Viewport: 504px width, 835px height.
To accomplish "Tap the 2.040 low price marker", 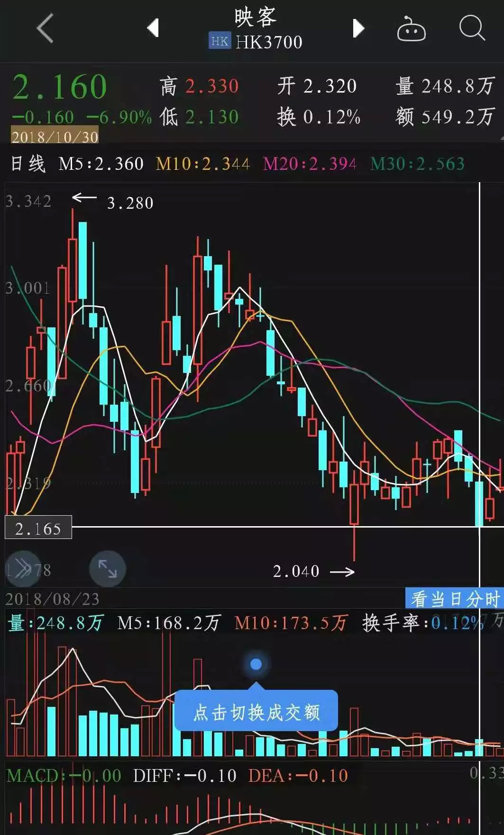I will click(x=296, y=571).
